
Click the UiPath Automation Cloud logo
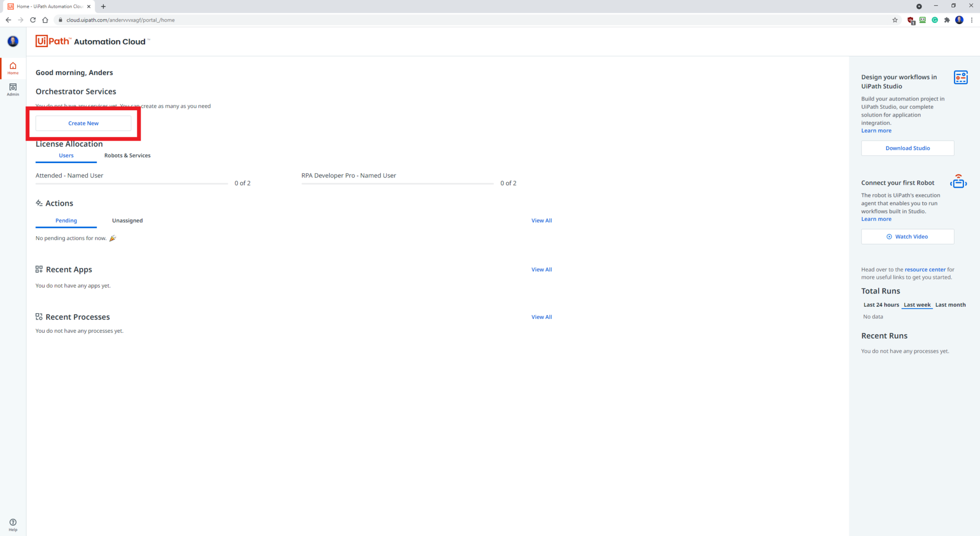93,41
